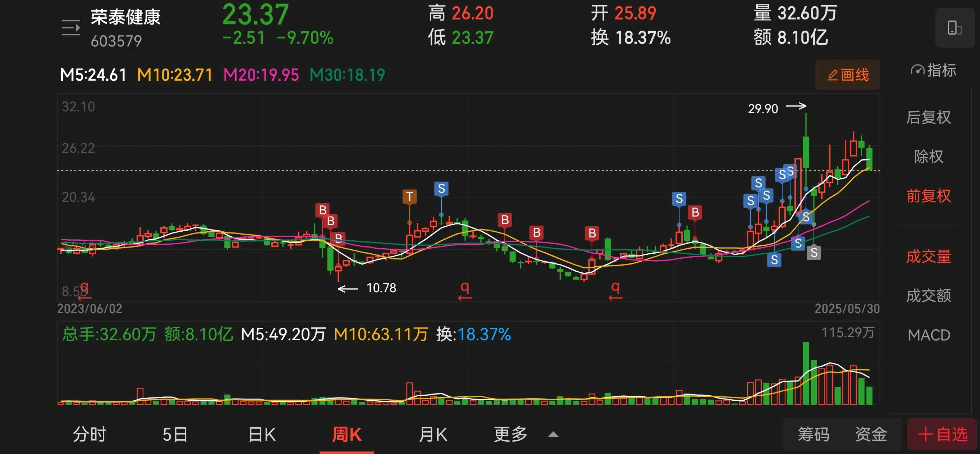
Task: Tap the 29.90 high price arrow label
Action: click(776, 108)
